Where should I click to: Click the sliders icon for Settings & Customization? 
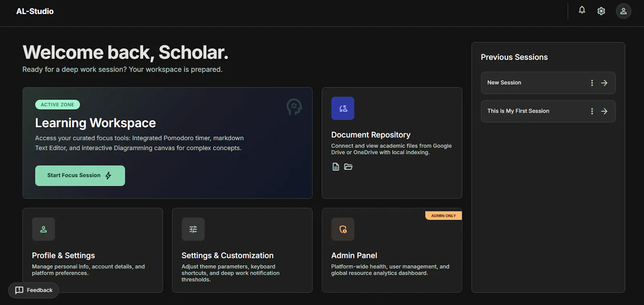[193, 229]
